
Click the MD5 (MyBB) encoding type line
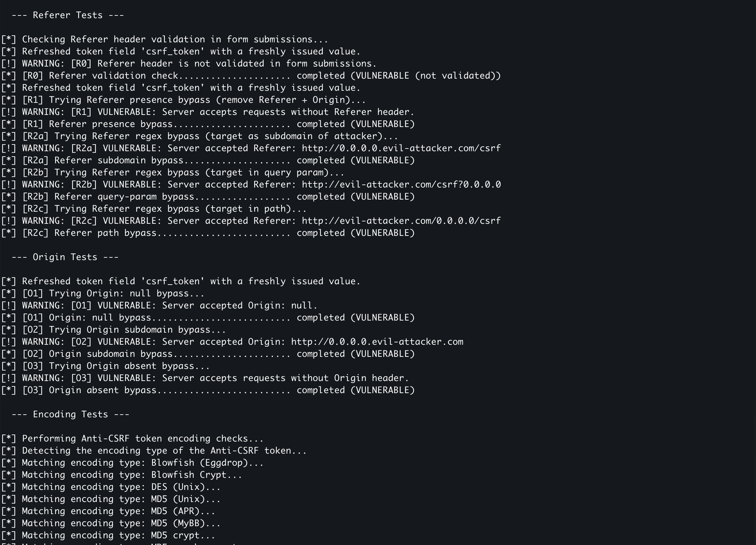(111, 523)
